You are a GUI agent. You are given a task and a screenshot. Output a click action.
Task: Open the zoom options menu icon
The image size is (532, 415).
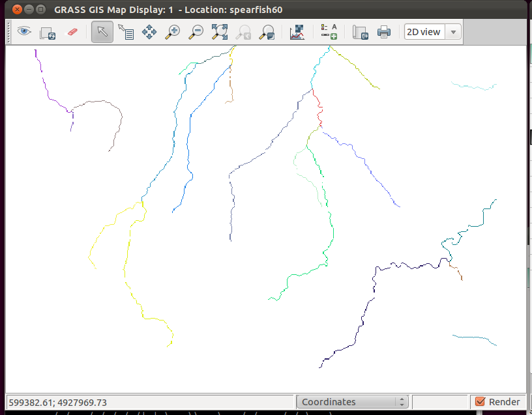pyautogui.click(x=267, y=32)
